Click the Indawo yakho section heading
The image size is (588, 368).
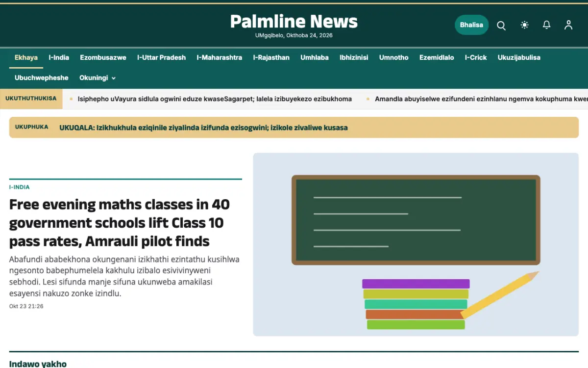pyautogui.click(x=38, y=364)
